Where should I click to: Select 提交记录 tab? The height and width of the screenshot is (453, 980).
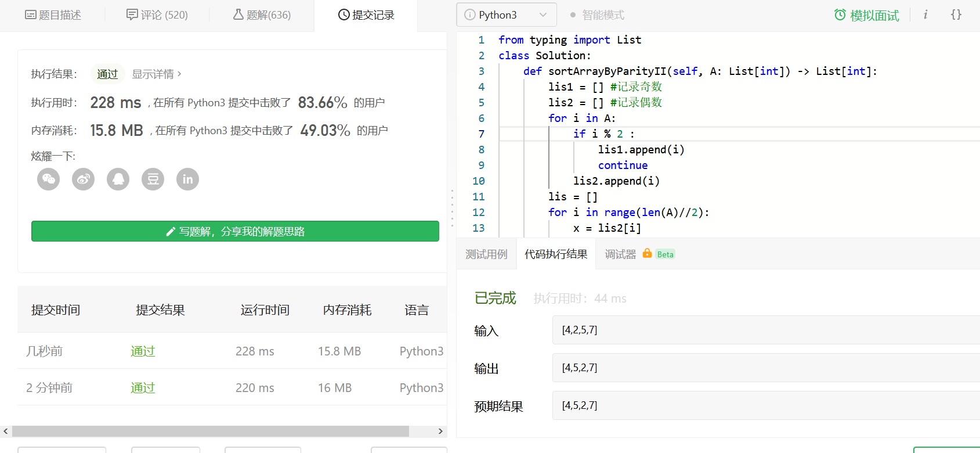(x=366, y=15)
